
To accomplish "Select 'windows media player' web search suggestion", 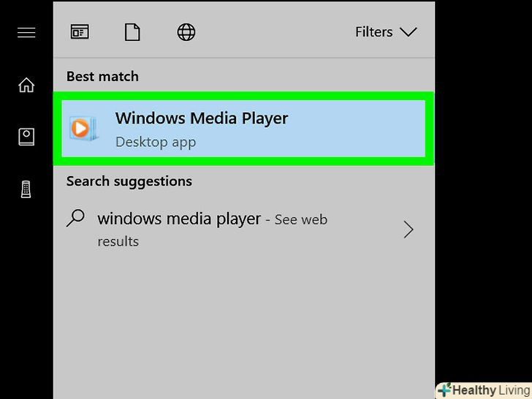I will coord(243,229).
